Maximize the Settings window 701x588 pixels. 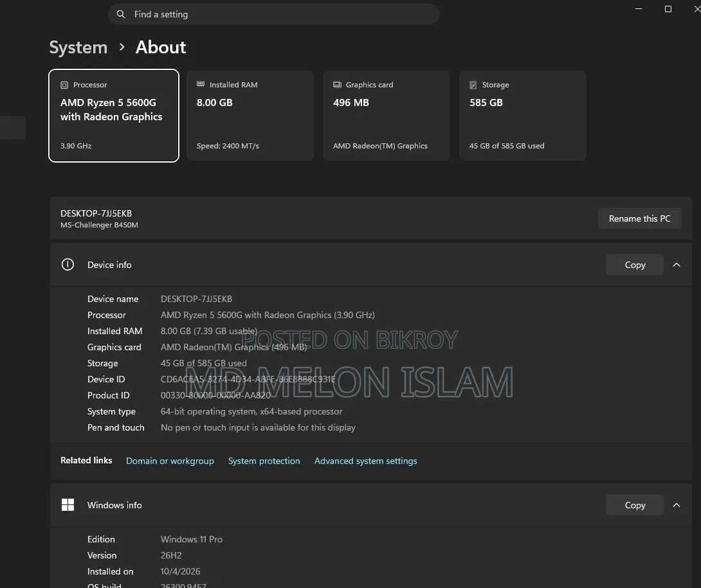668,9
